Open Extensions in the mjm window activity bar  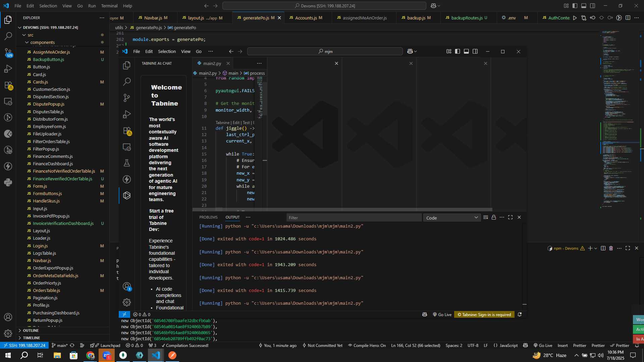(127, 131)
